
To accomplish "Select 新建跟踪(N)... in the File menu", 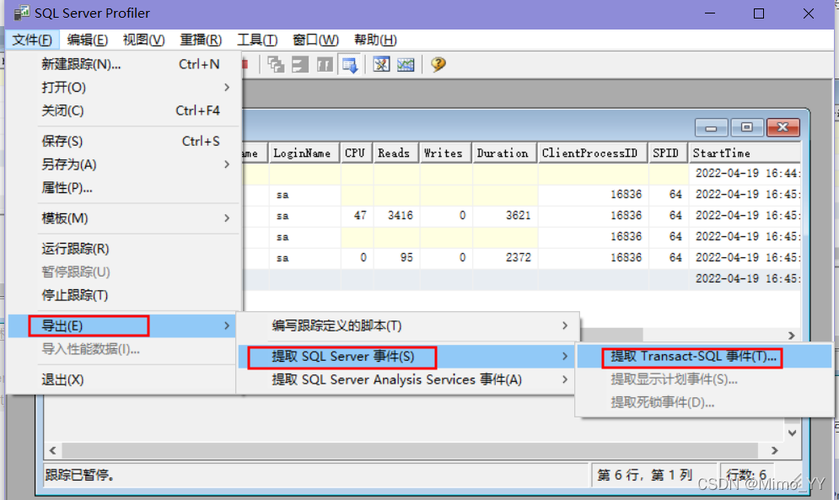I will point(81,64).
